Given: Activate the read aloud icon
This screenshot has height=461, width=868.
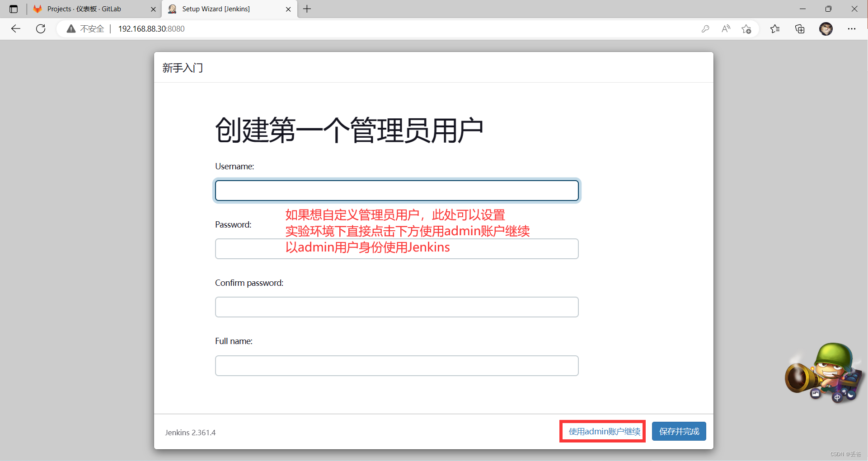Looking at the screenshot, I should (x=726, y=29).
